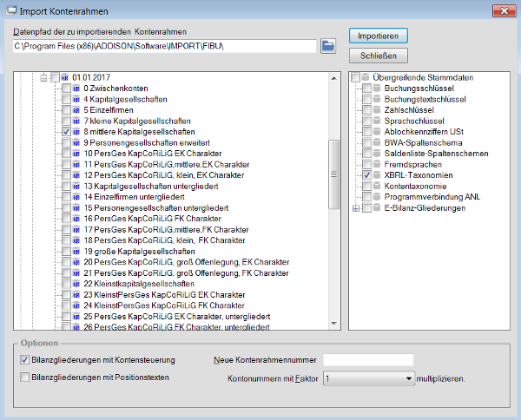Select 20 PersGes groß Offenlegung, EK Charakter
This screenshot has width=521, height=420.
pos(187,262)
